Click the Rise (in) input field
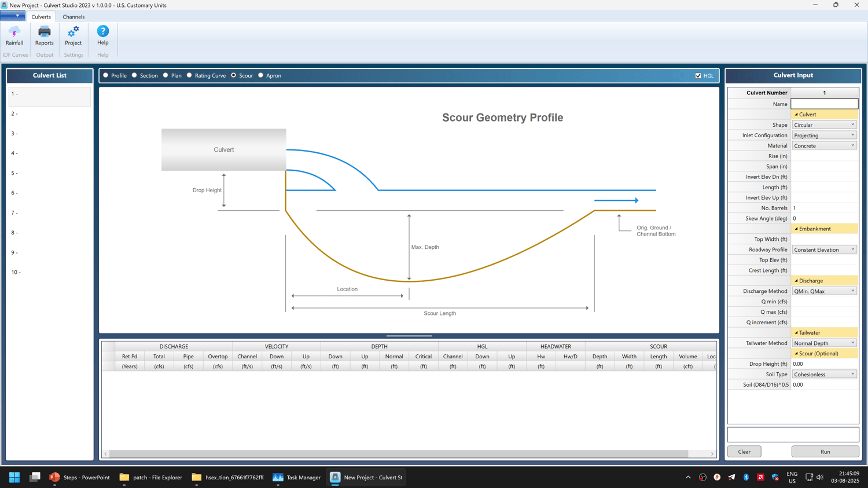The image size is (868, 488). [x=825, y=156]
